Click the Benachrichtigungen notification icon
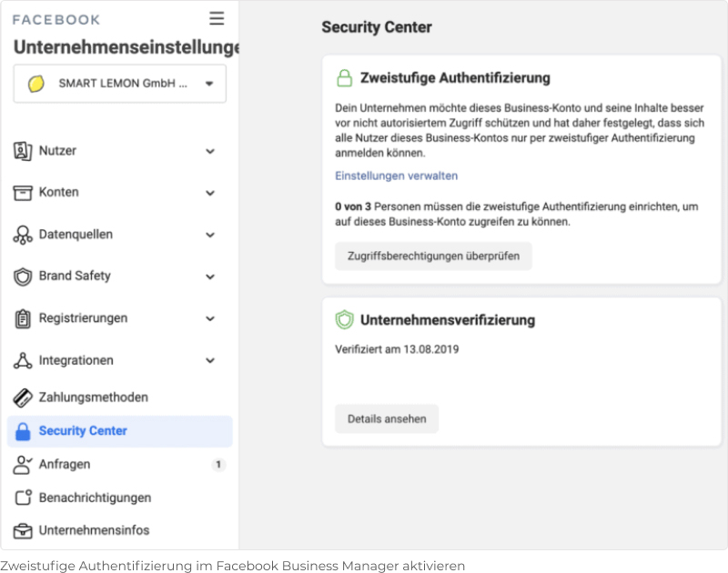728x573 pixels. click(22, 498)
